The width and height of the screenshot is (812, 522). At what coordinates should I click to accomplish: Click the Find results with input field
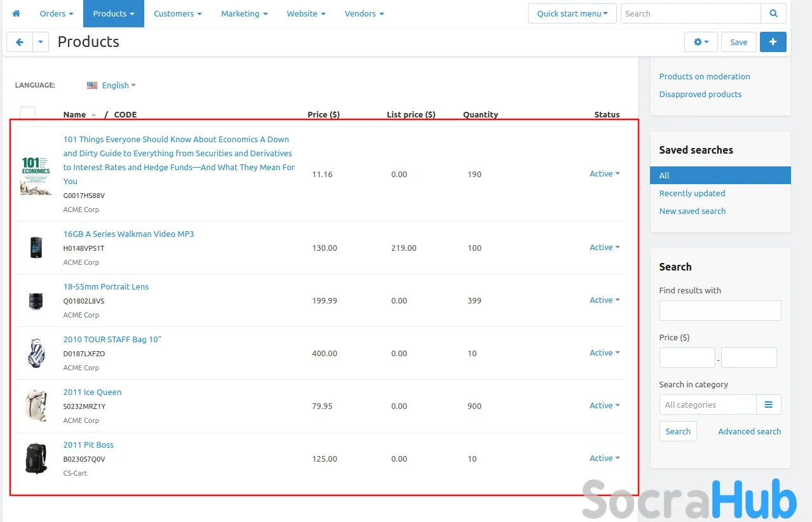click(x=720, y=311)
